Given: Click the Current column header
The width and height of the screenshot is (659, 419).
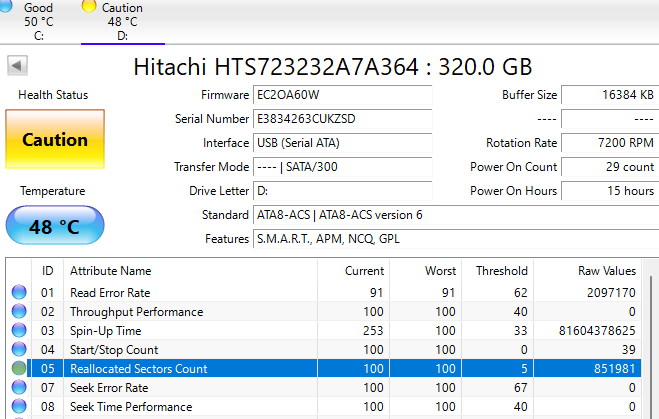Looking at the screenshot, I should [353, 271].
